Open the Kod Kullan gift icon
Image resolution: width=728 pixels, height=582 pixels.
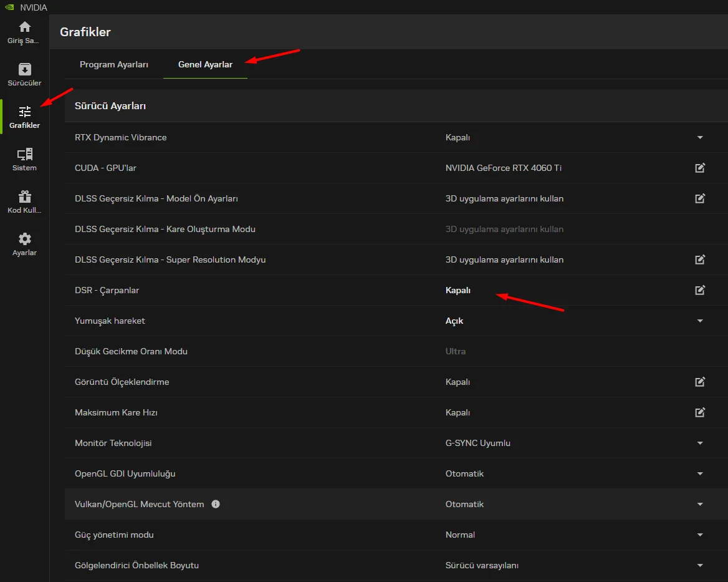tap(24, 196)
